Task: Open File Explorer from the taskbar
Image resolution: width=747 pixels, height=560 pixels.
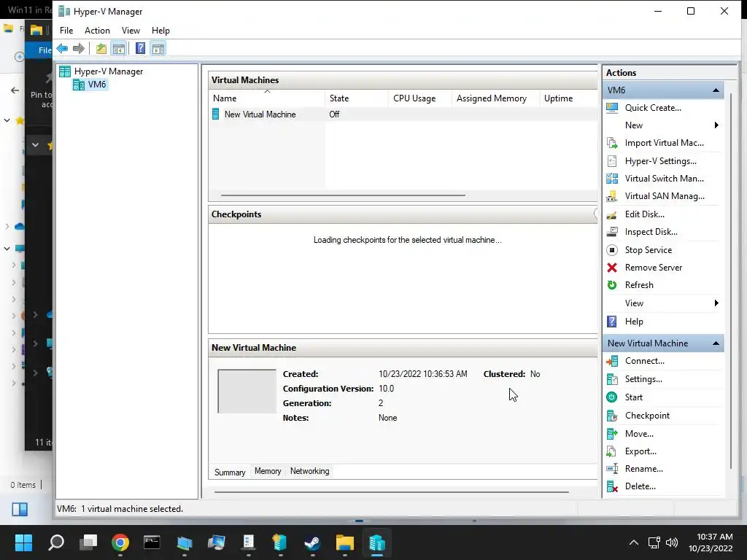Action: pyautogui.click(x=344, y=542)
